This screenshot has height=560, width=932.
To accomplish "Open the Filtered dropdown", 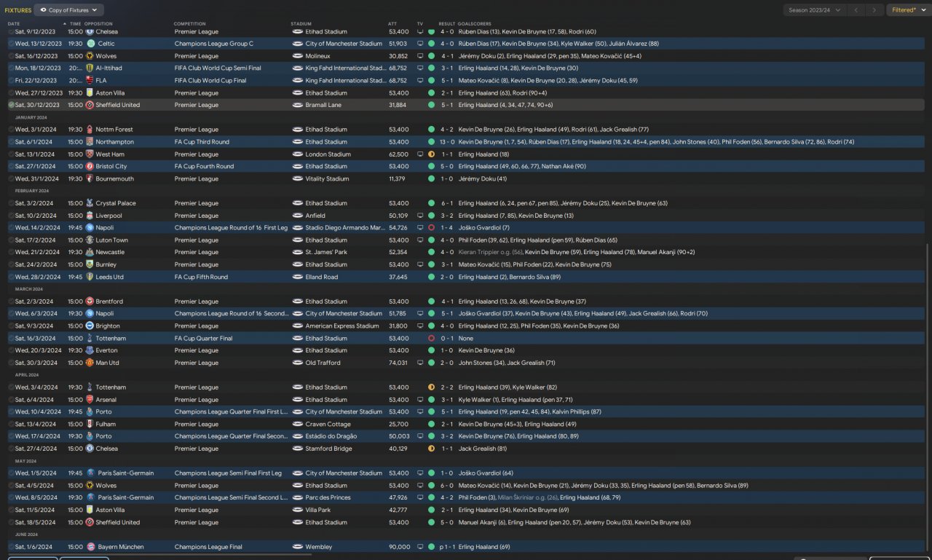I will 907,10.
